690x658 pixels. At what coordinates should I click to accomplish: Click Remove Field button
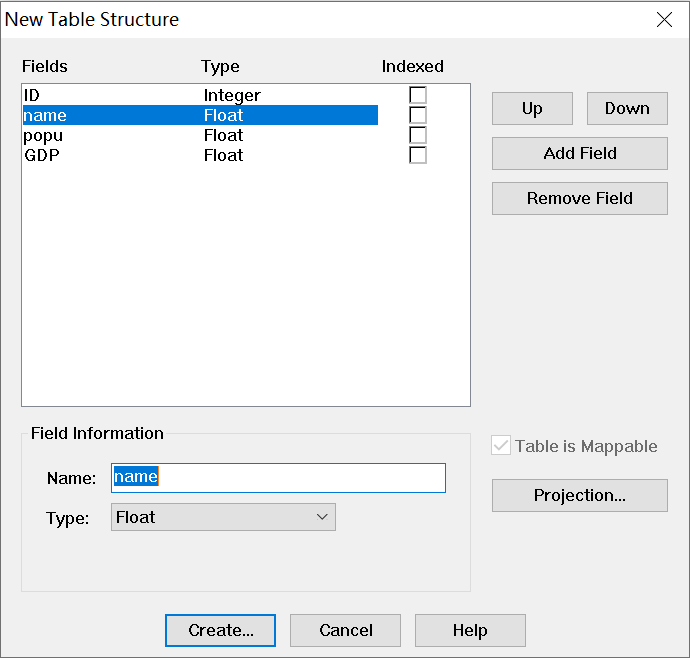click(580, 198)
